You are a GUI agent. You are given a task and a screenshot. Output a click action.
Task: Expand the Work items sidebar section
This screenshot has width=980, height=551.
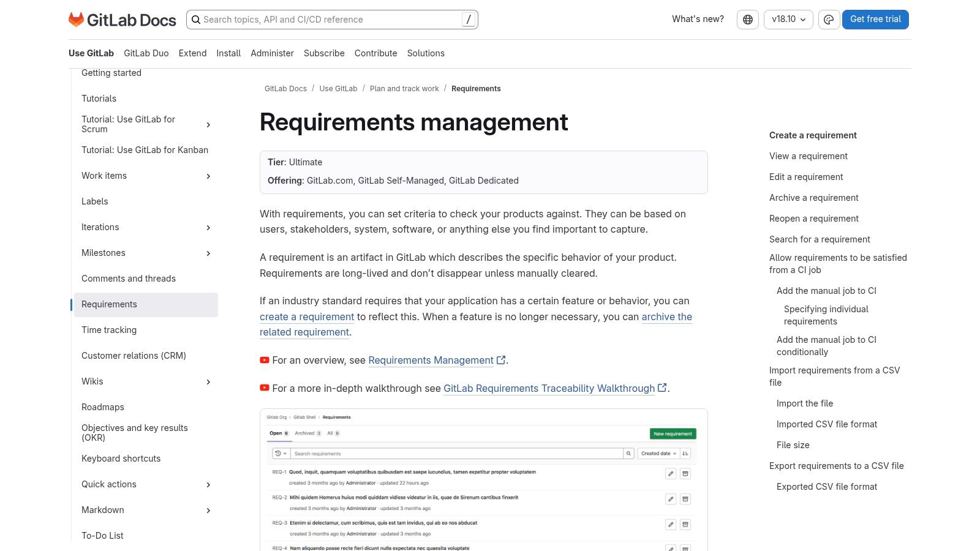(x=208, y=176)
